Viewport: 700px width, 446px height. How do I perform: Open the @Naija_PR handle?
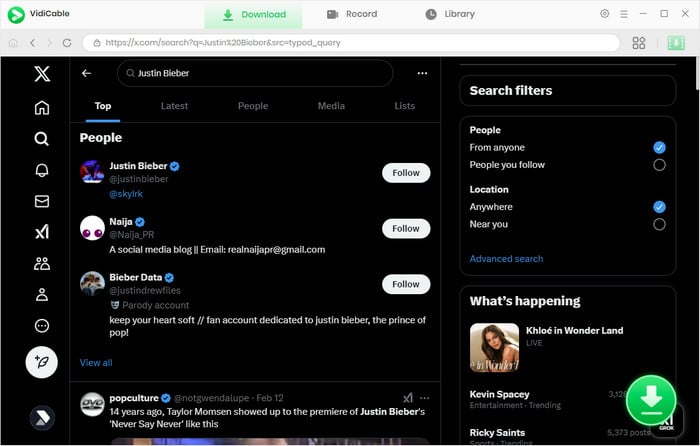(132, 235)
